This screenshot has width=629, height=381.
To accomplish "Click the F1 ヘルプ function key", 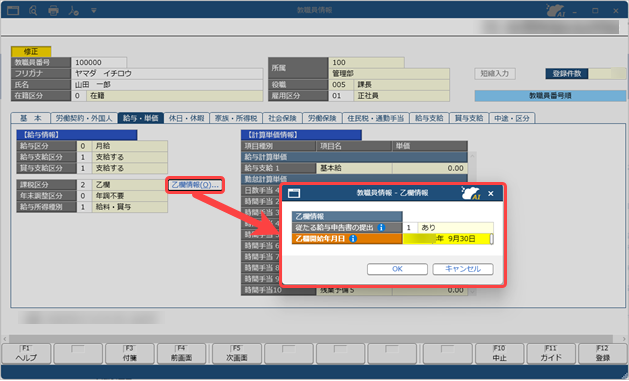I will click(x=26, y=354).
